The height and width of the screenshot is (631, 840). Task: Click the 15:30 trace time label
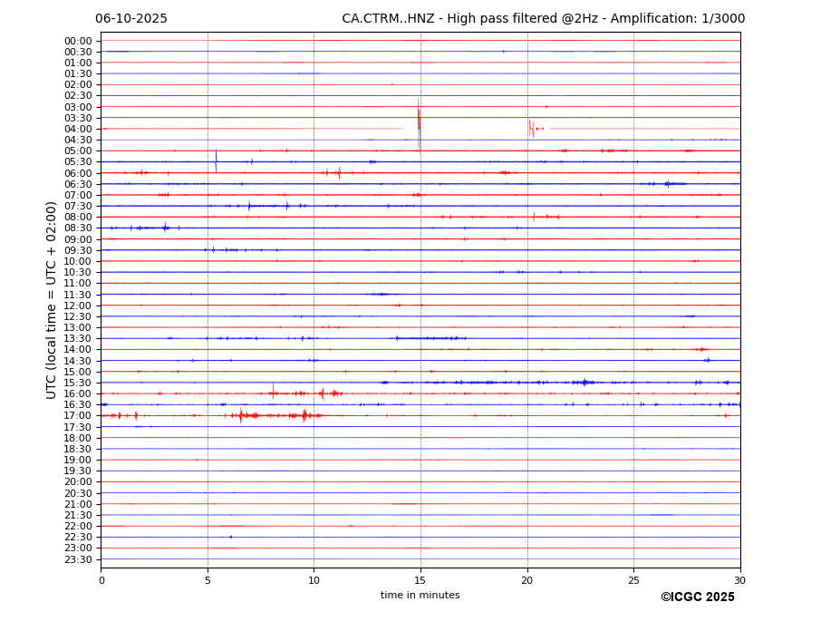pyautogui.click(x=77, y=383)
